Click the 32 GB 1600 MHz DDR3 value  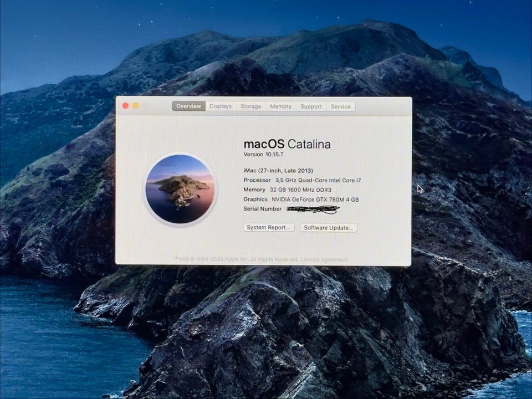(300, 190)
